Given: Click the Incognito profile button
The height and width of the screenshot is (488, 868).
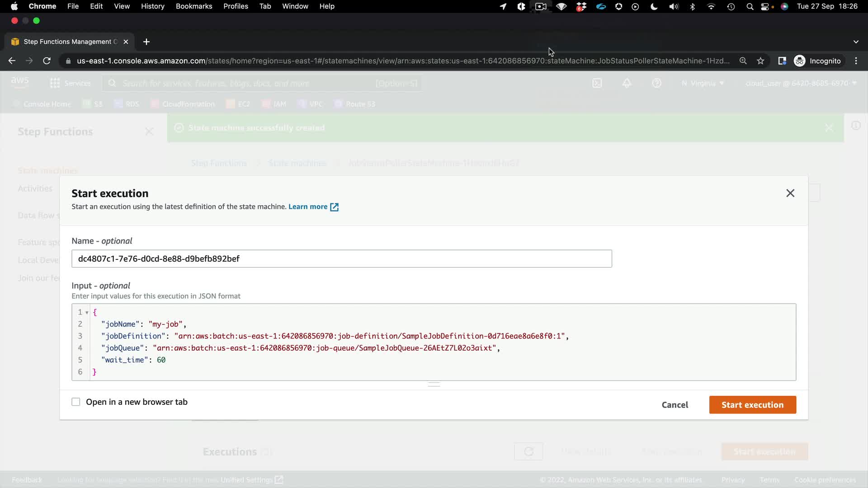Looking at the screenshot, I should point(817,61).
